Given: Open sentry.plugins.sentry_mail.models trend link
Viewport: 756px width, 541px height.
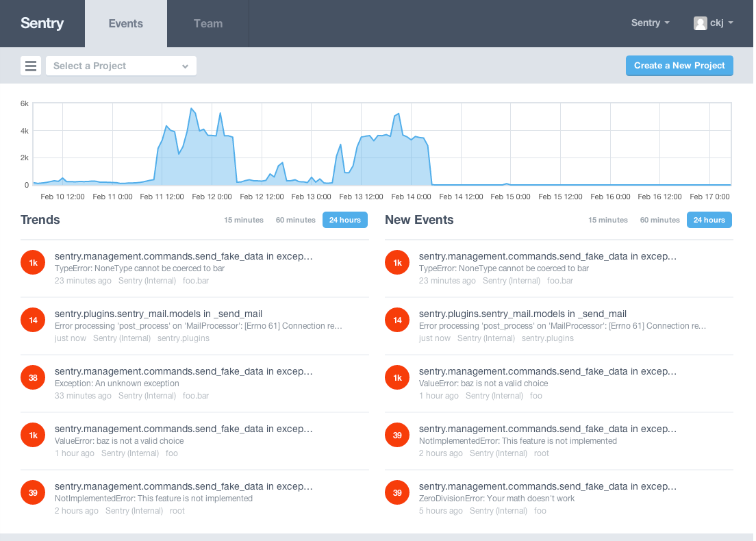Looking at the screenshot, I should pos(158,314).
